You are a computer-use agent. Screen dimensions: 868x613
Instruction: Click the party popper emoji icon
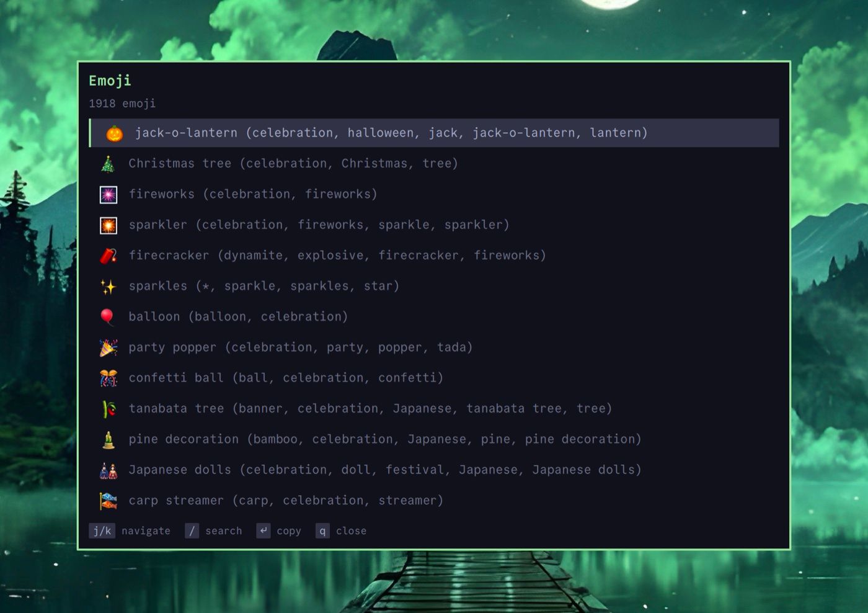(x=108, y=347)
